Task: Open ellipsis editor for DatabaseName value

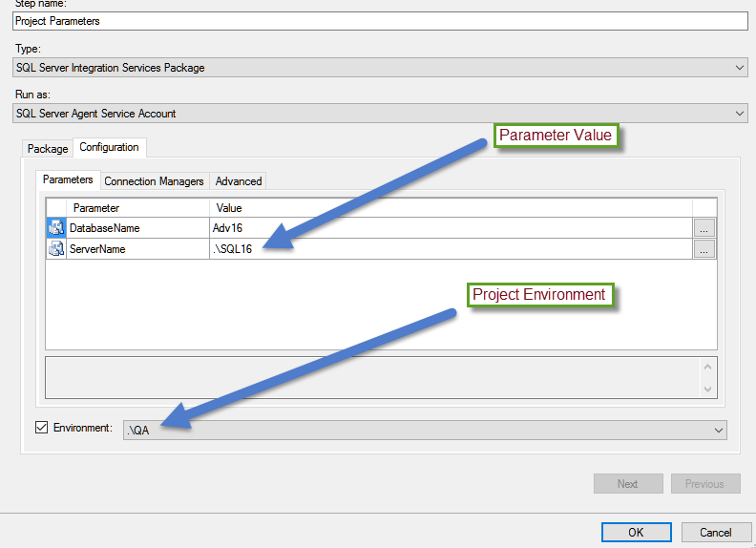Action: click(x=703, y=228)
